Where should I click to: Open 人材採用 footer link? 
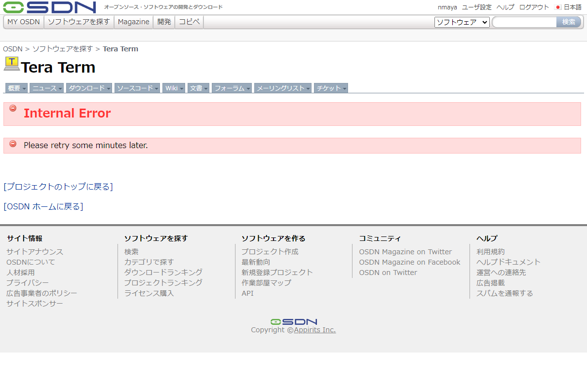pyautogui.click(x=21, y=273)
